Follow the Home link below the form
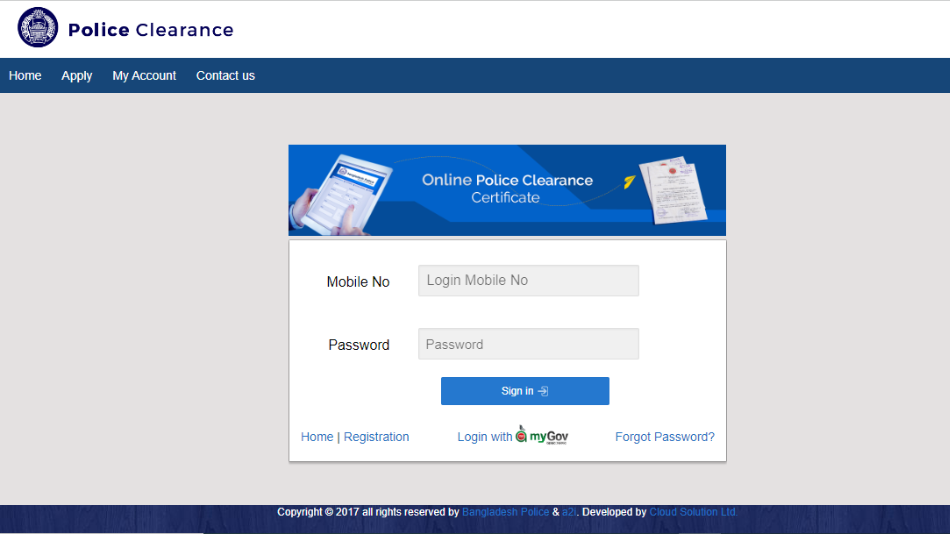The width and height of the screenshot is (950, 534). pos(317,437)
